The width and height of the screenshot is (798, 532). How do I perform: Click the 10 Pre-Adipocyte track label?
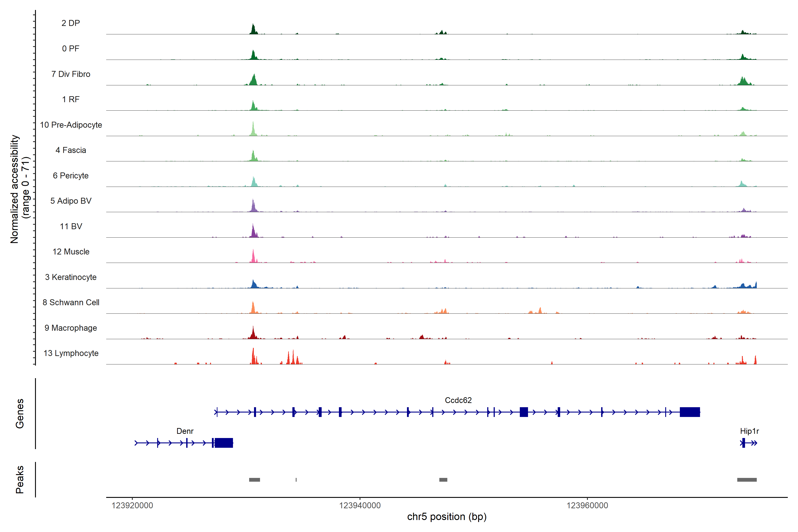[71, 125]
